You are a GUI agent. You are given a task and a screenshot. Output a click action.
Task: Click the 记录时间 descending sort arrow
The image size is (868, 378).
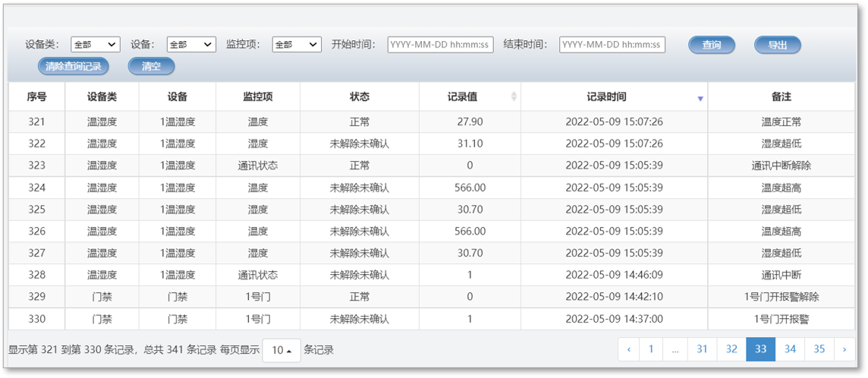pos(700,99)
